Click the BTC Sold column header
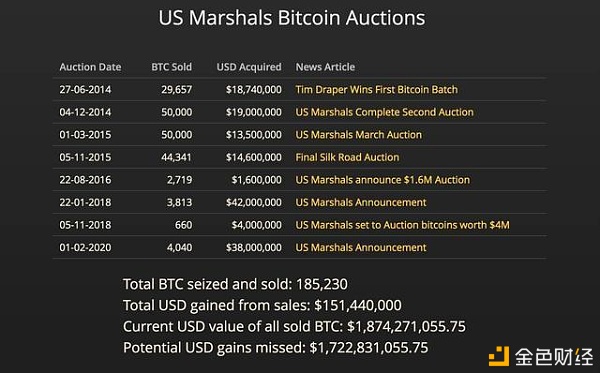Viewport: 600px width, 373px height. pyautogui.click(x=171, y=67)
